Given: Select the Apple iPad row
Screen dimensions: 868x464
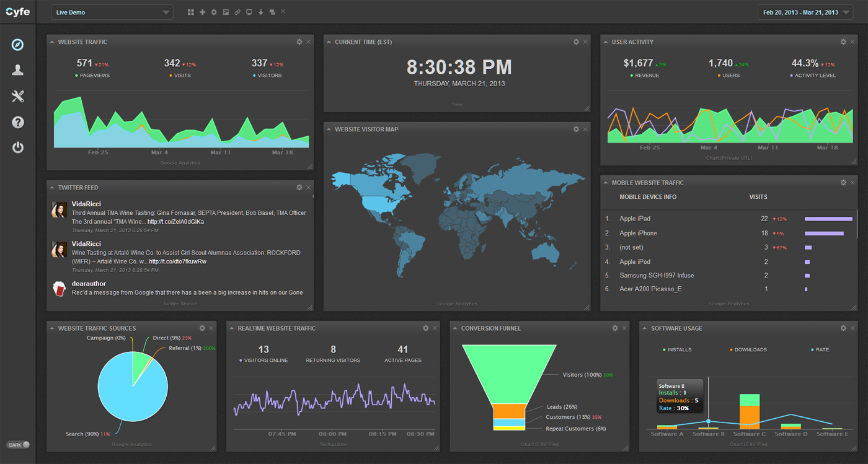Looking at the screenshot, I should coord(728,219).
